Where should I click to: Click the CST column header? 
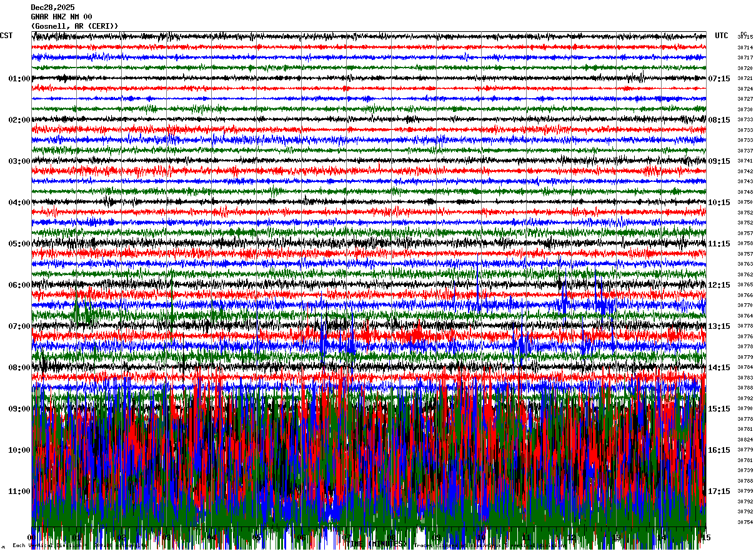coord(6,36)
